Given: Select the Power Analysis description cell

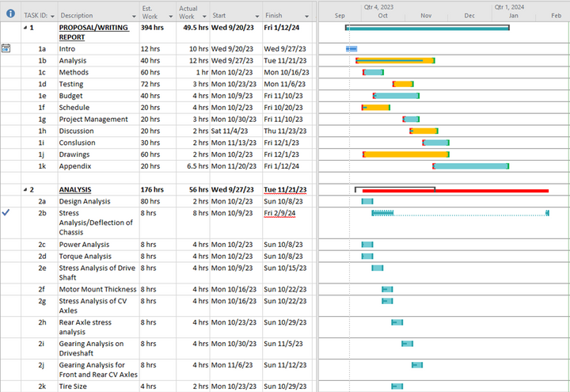Looking at the screenshot, I should pyautogui.click(x=98, y=245).
